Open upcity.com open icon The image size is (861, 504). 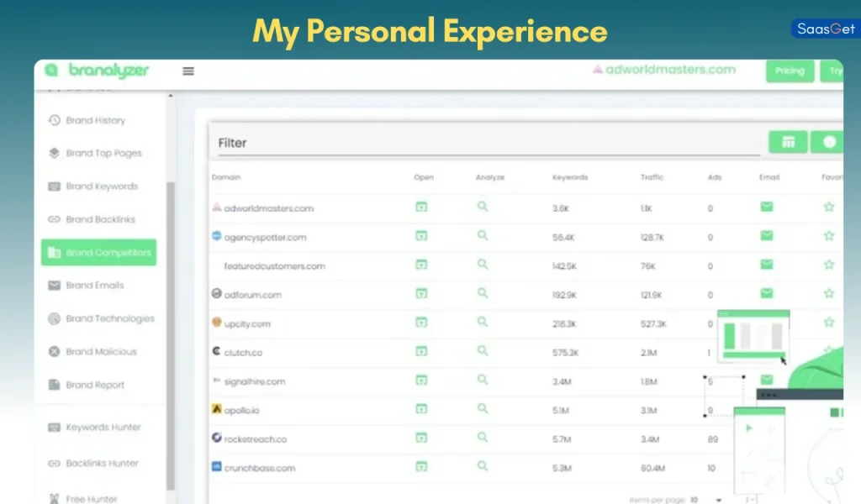[x=421, y=323]
